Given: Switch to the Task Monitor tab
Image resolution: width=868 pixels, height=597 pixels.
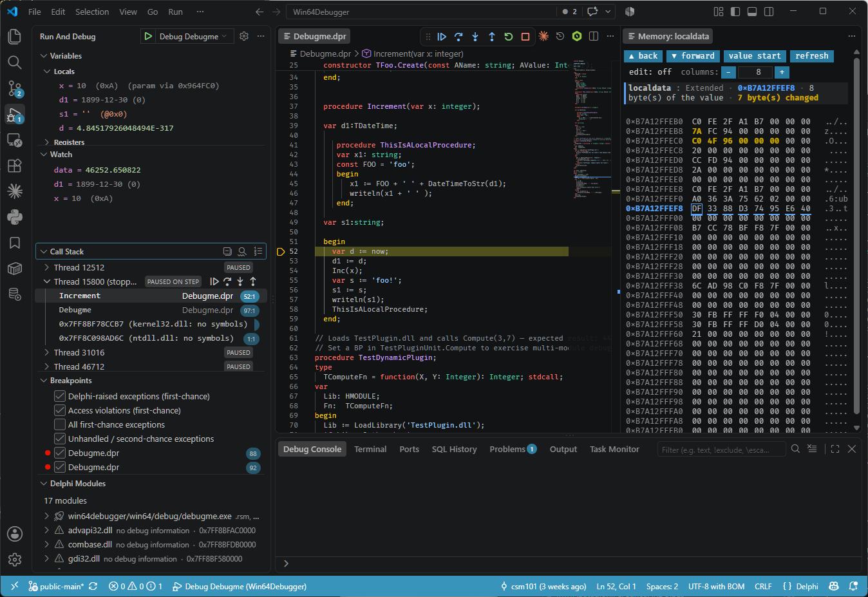Looking at the screenshot, I should 614,450.
